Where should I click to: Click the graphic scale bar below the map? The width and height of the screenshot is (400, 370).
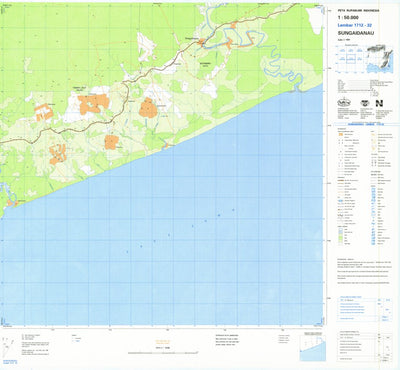pos(163,352)
